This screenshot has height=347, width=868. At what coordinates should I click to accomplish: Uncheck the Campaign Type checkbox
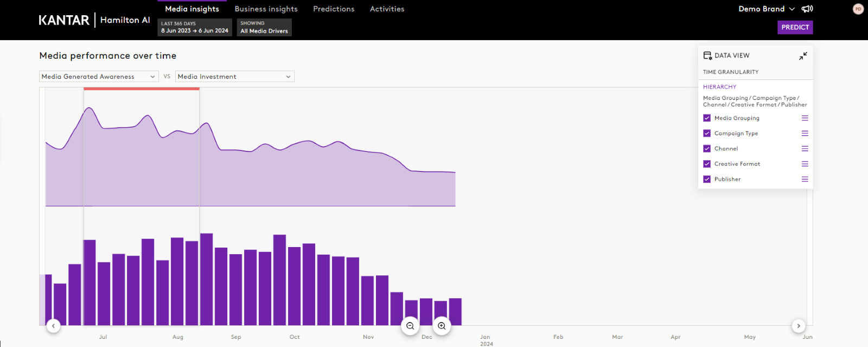tap(707, 133)
